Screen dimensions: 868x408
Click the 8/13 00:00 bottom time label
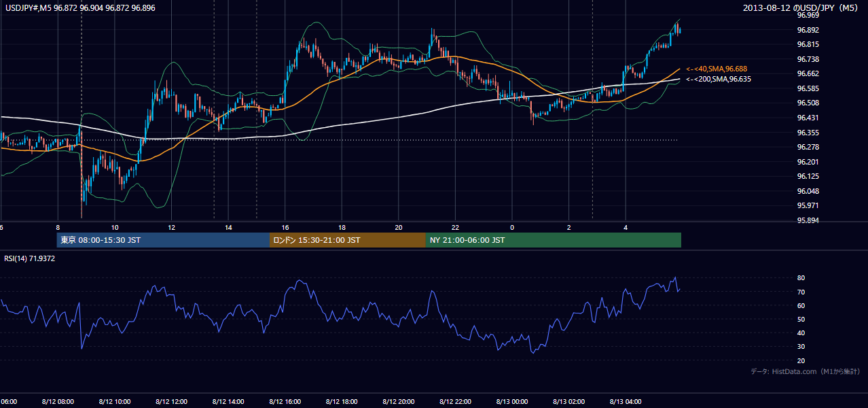click(x=512, y=402)
